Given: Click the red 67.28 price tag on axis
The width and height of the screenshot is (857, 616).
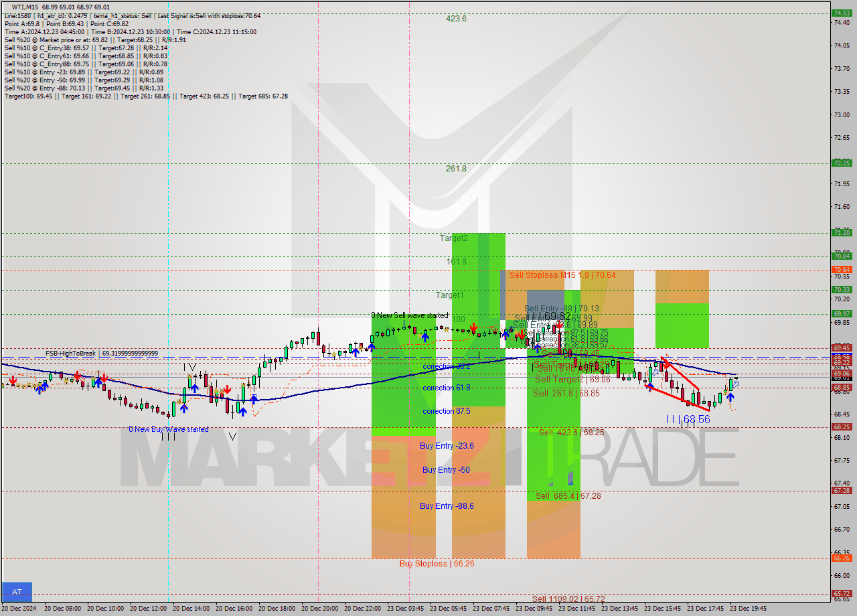Looking at the screenshot, I should coord(841,490).
